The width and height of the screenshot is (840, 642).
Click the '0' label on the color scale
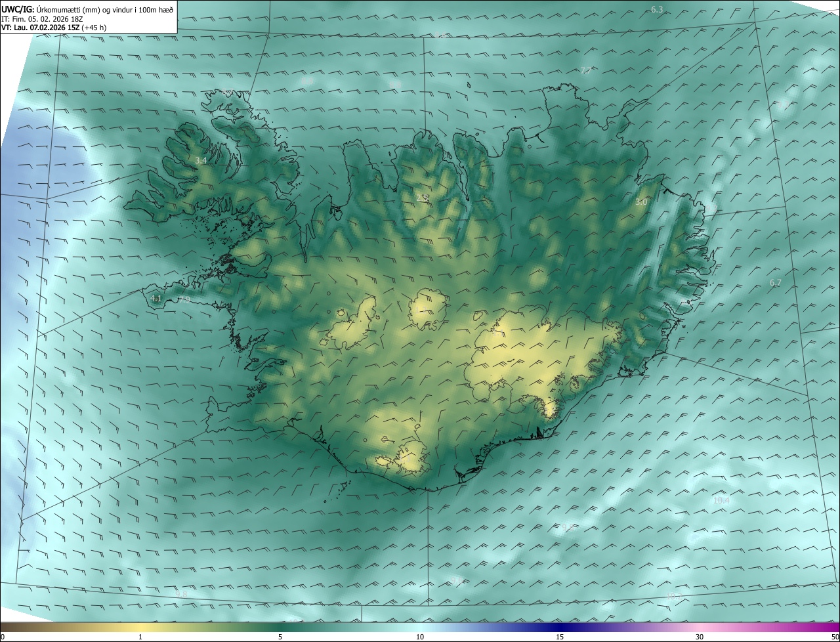pyautogui.click(x=3, y=637)
